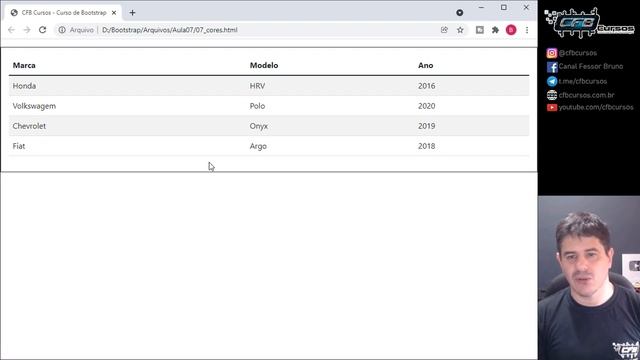Viewport: 640px width, 360px height.
Task: Click the Marca column header
Action: coord(24,65)
